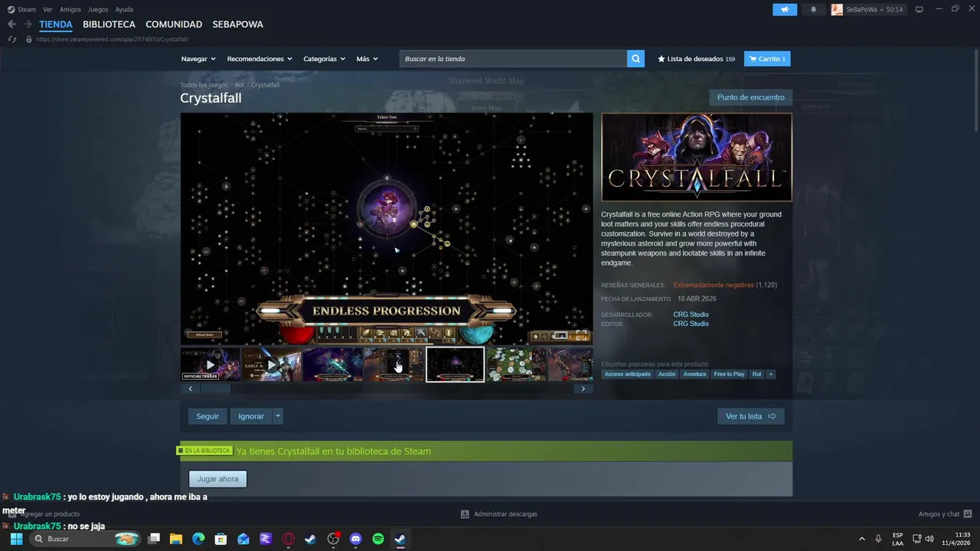Open Administrar descargas
Viewport: 980px width, 551px height.
pos(499,514)
